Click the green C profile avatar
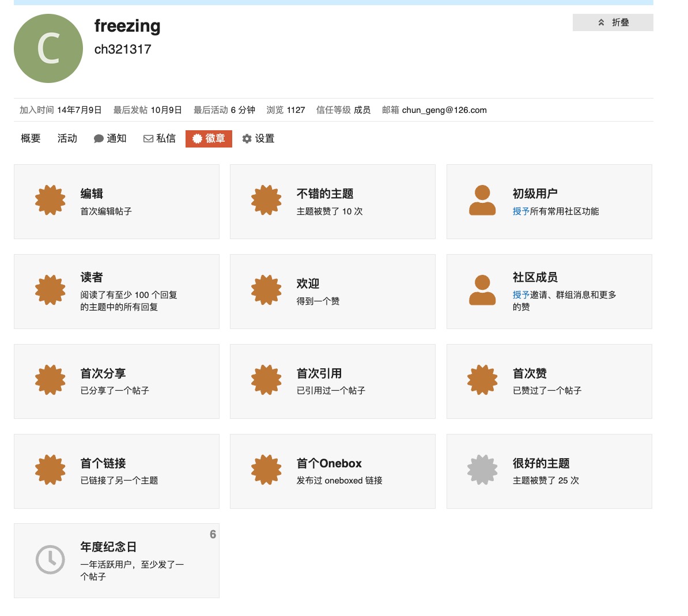This screenshot has height=616, width=688. 48,48
